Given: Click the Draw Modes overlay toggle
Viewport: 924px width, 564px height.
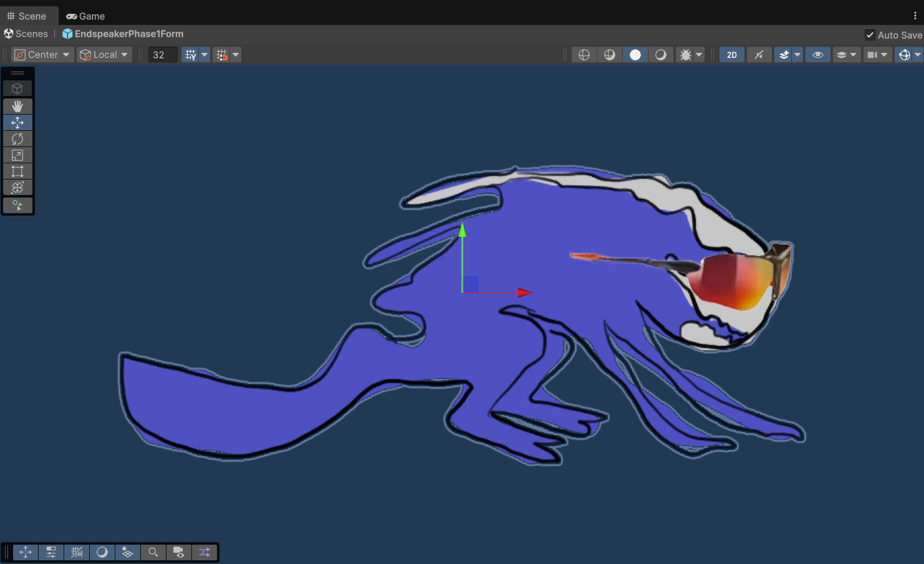Looking at the screenshot, I should point(102,552).
